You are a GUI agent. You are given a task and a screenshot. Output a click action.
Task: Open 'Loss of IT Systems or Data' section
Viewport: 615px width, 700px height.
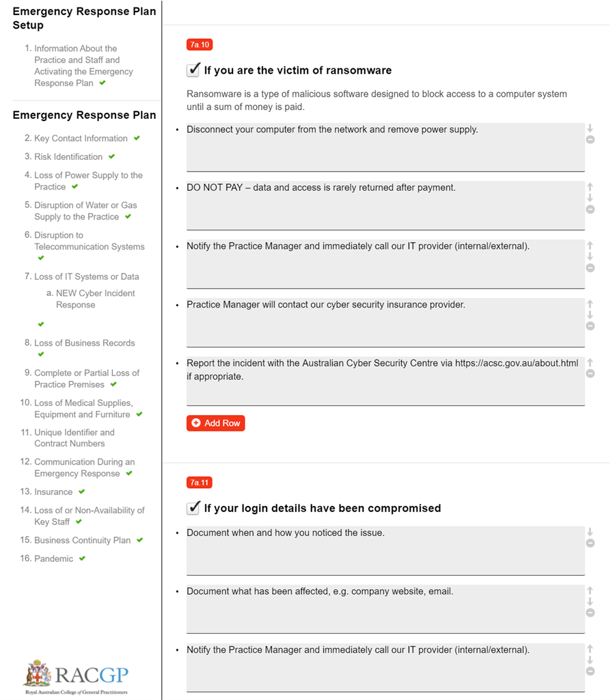[86, 277]
